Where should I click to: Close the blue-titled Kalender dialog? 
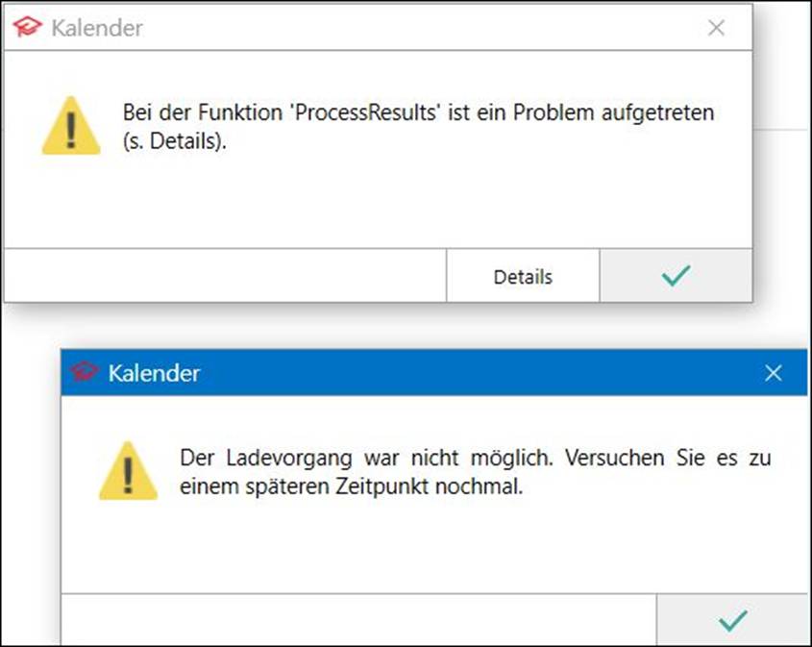(774, 373)
